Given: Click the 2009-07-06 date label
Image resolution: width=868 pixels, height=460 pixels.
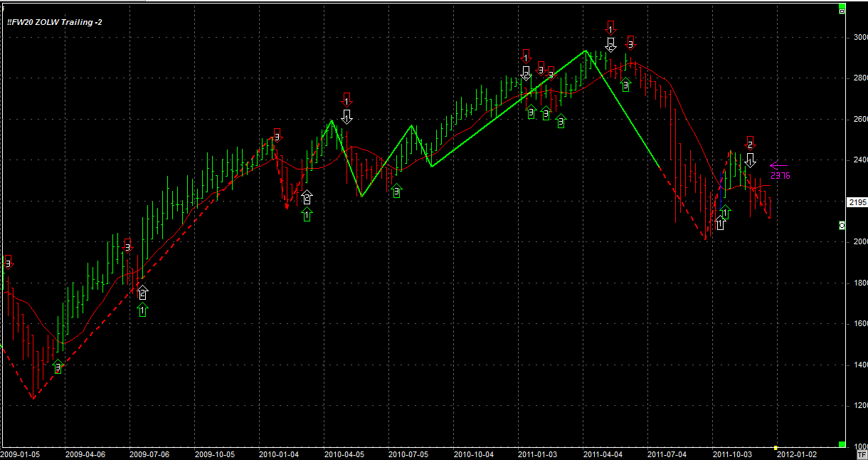Looking at the screenshot, I should click(x=149, y=454).
